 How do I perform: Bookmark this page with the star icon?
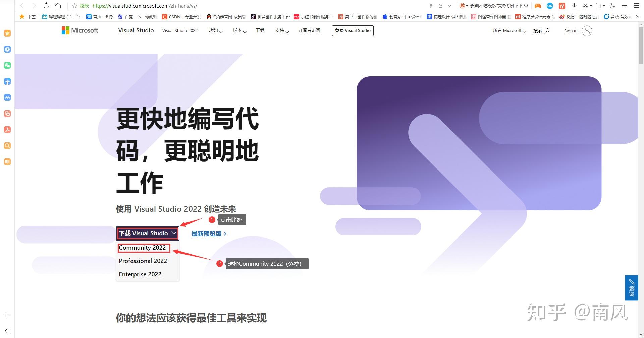(74, 6)
